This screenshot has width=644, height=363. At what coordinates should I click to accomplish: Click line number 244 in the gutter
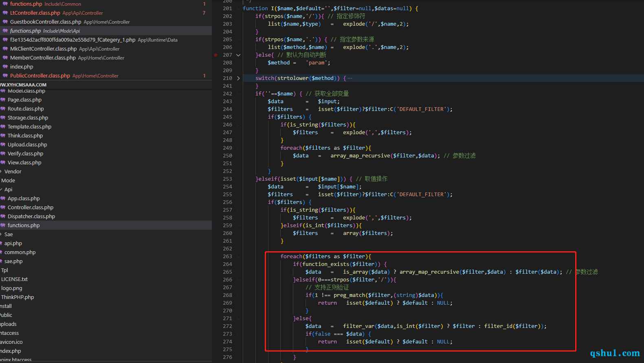click(227, 109)
